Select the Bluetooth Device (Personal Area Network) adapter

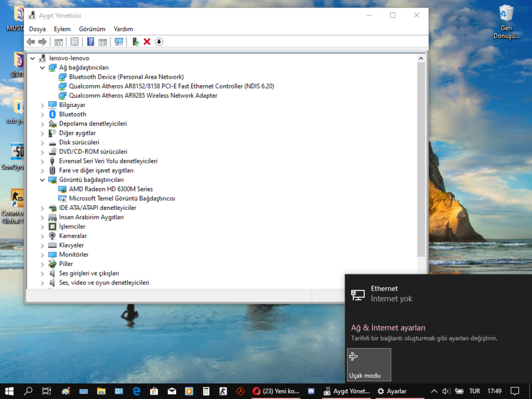[126, 77]
